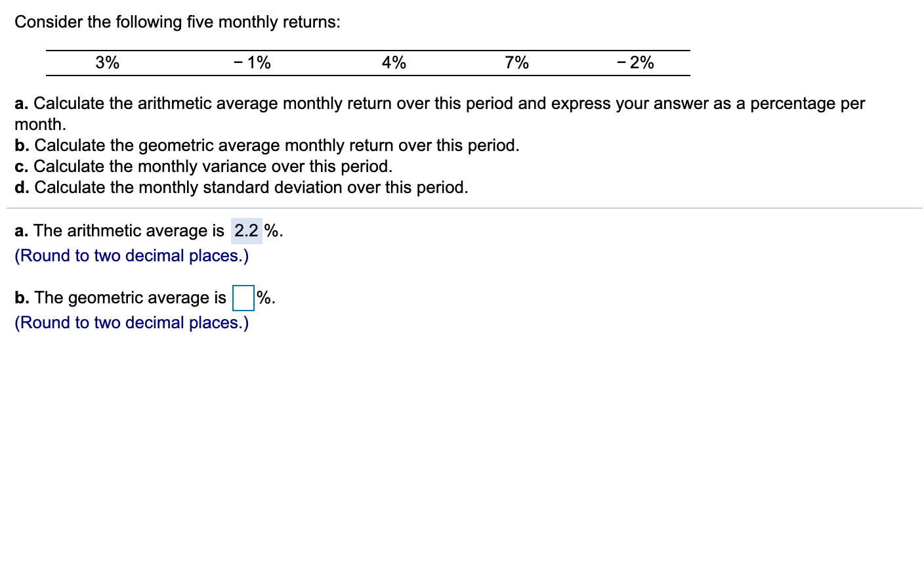Click the 4% value in the returns table
The width and height of the screenshot is (924, 562).
[x=392, y=62]
